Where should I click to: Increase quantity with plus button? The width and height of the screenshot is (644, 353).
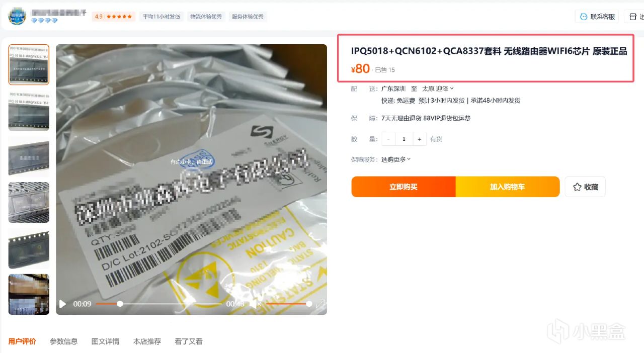coord(420,139)
